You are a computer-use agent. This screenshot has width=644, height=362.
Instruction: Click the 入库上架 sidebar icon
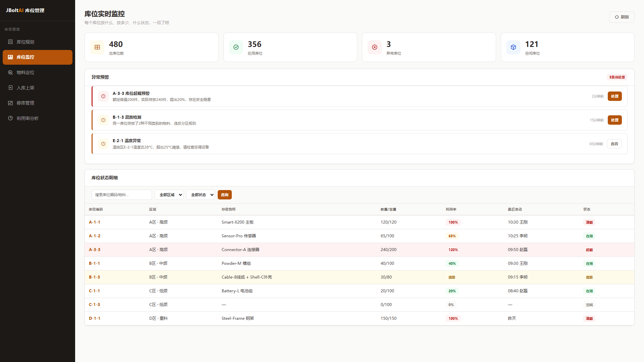tap(10, 88)
